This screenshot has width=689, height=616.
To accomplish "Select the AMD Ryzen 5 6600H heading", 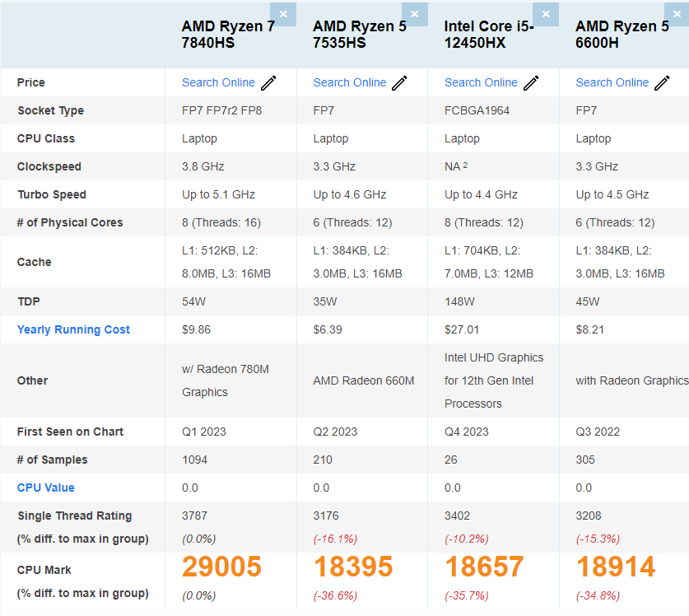I will (x=622, y=35).
